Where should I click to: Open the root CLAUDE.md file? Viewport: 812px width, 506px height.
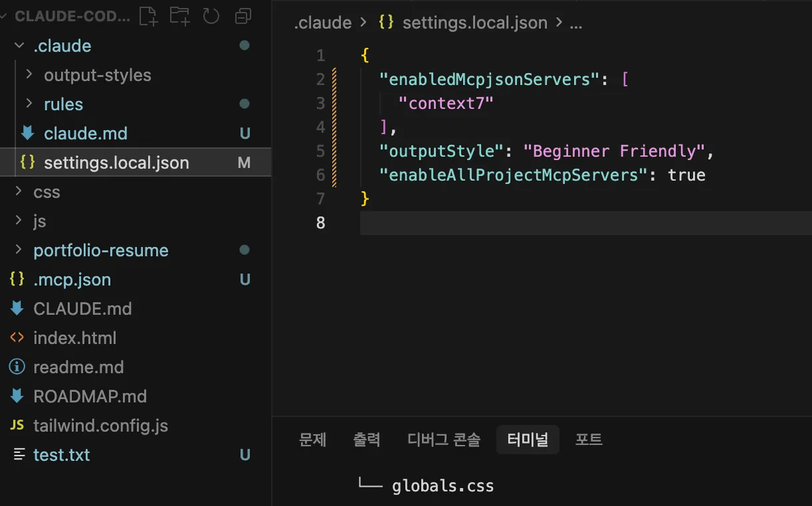(82, 309)
